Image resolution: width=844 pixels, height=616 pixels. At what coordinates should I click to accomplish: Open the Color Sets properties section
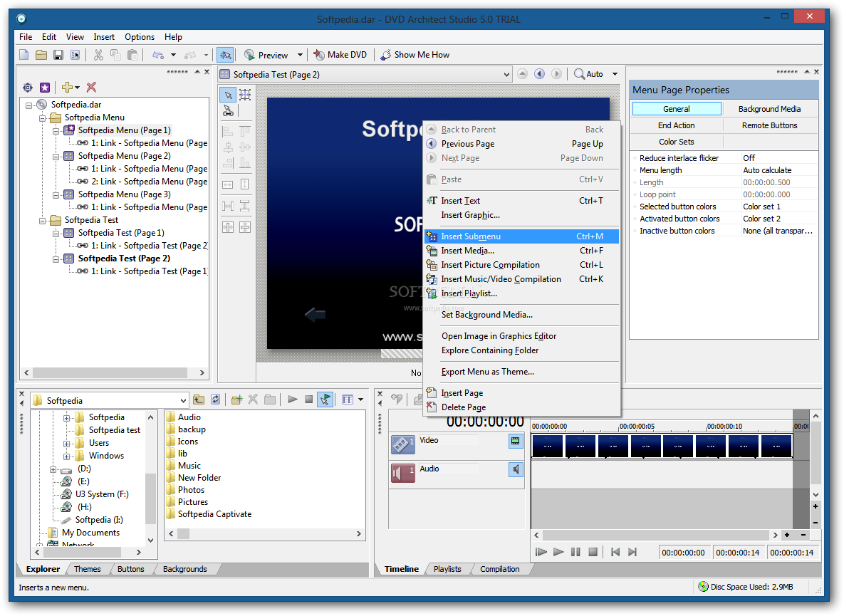pos(677,142)
